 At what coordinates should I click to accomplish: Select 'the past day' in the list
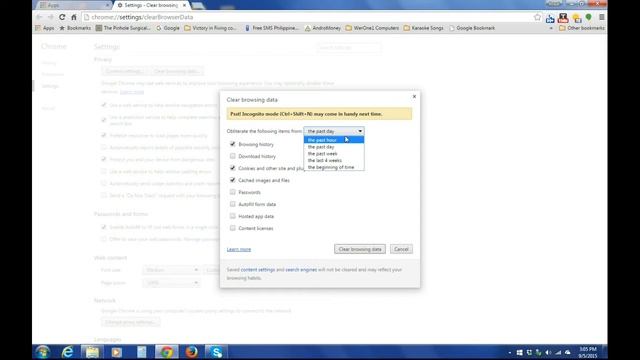(334, 147)
